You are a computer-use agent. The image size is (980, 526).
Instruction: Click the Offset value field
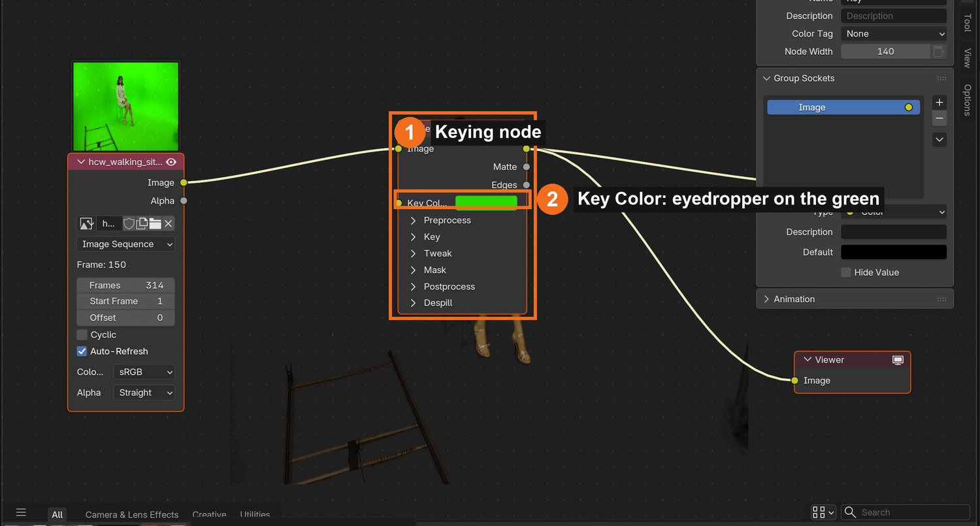tap(126, 318)
